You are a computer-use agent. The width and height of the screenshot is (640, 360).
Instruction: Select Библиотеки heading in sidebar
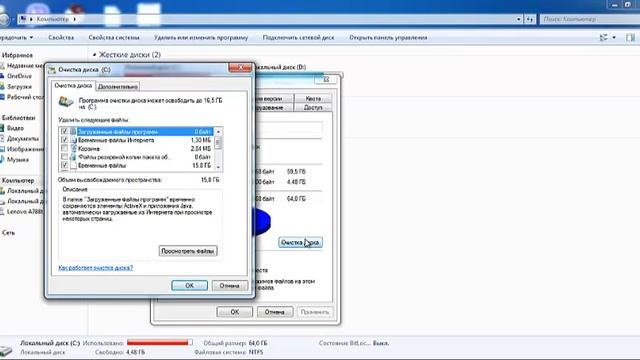tap(18, 118)
